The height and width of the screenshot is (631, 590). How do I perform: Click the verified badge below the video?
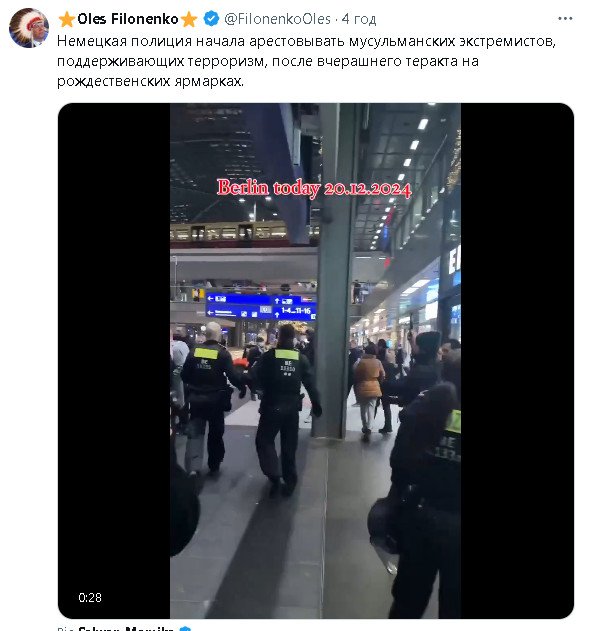click(x=185, y=629)
